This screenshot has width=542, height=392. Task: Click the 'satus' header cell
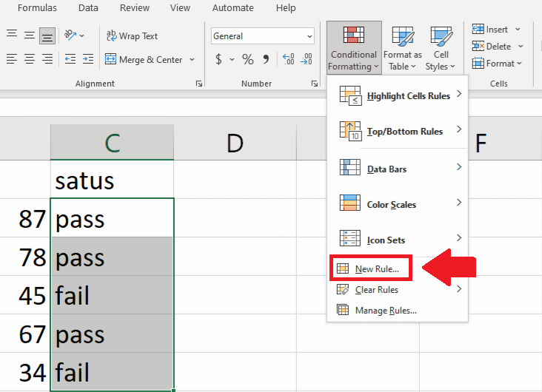pyautogui.click(x=112, y=179)
